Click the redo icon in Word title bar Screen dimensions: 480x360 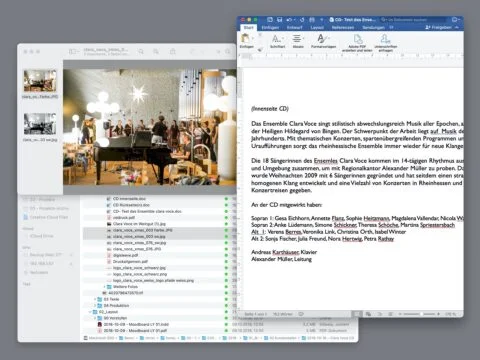point(302,20)
